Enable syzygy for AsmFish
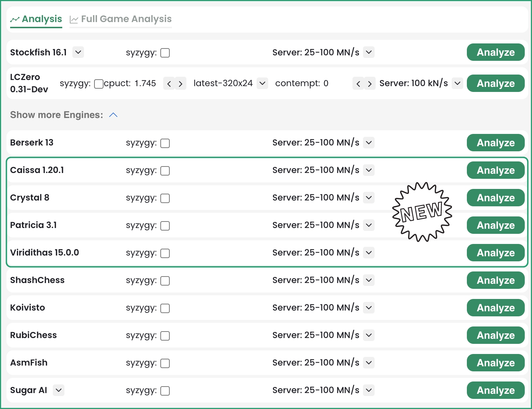 click(x=165, y=363)
